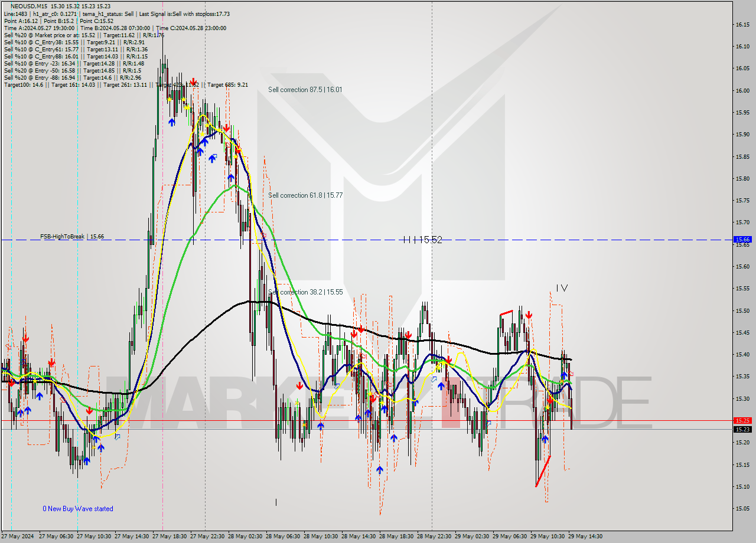This screenshot has width=756, height=543.
Task: Select the black 15.23 current price tag
Action: point(742,429)
